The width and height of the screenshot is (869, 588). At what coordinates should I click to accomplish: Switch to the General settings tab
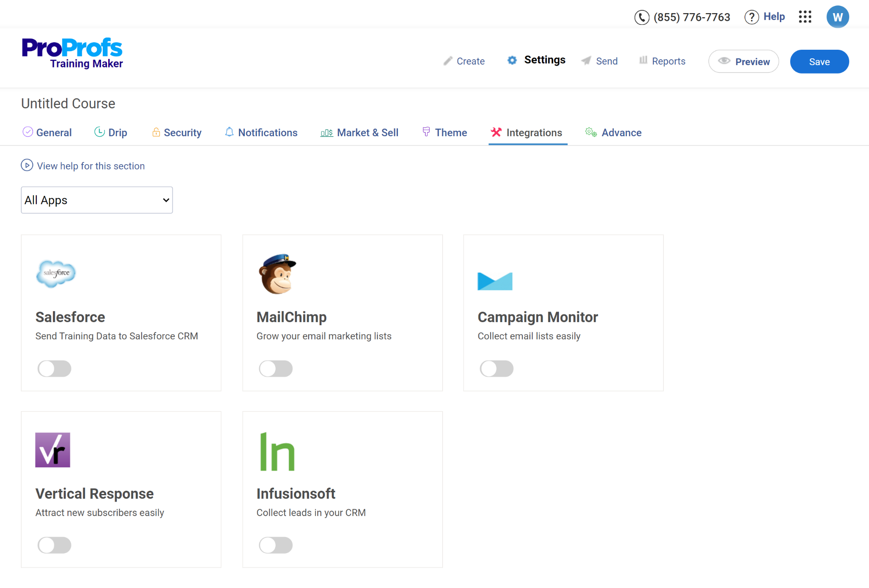[54, 133]
